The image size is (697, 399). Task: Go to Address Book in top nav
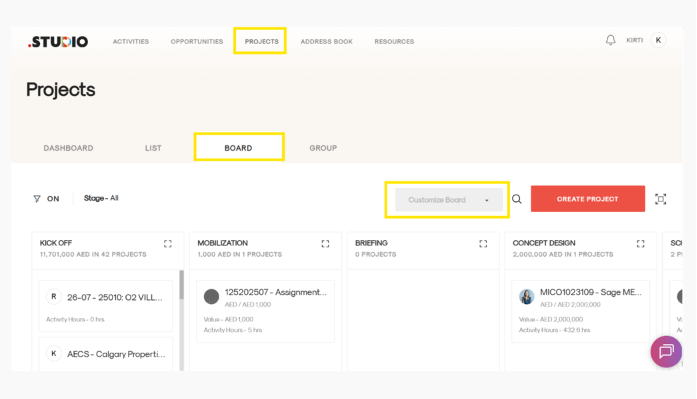coord(327,41)
